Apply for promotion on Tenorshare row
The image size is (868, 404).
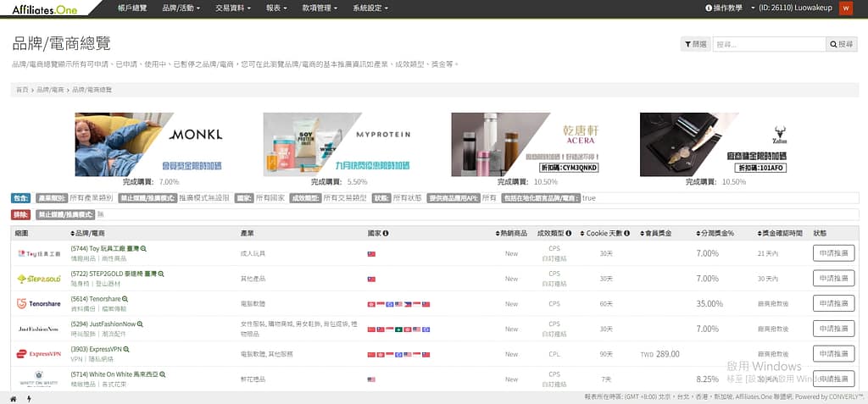click(834, 304)
